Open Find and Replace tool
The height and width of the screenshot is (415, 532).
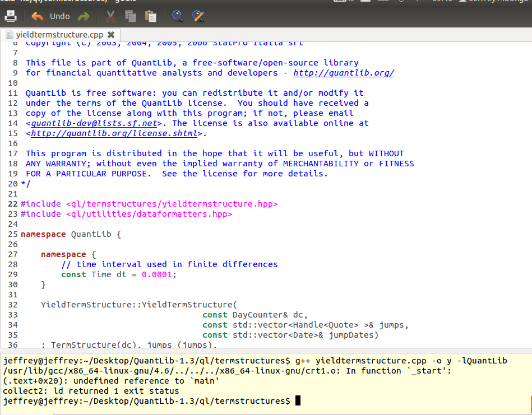coord(197,16)
